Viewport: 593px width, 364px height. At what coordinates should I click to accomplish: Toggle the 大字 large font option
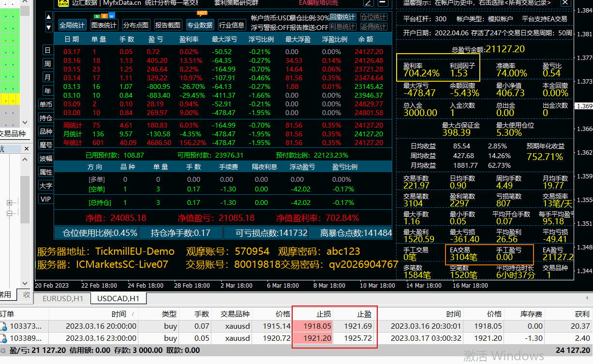point(46,186)
